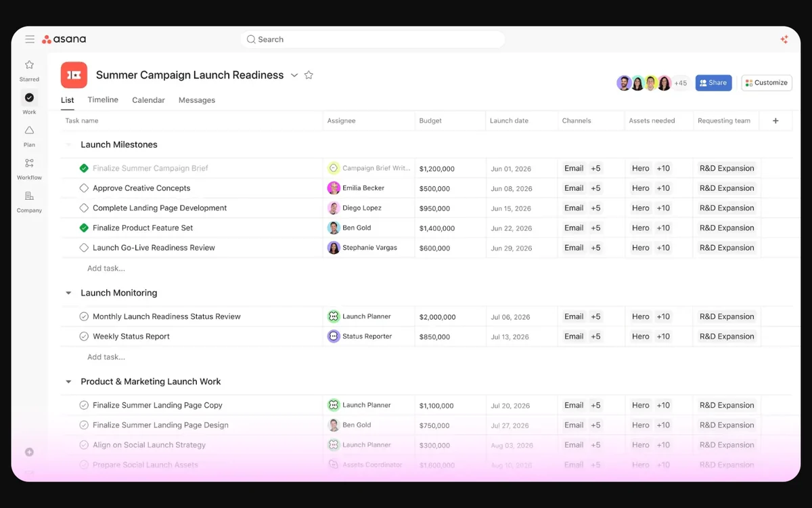
Task: Toggle completion of Finalize Summer Campaign Brief
Action: [x=84, y=168]
